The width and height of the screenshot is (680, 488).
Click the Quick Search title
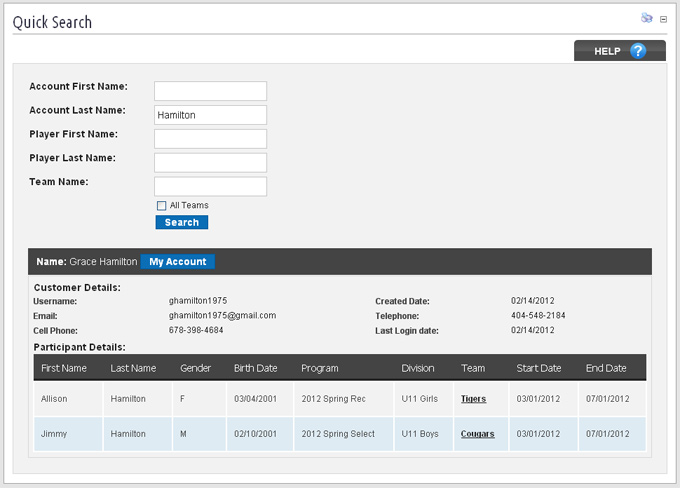pyautogui.click(x=52, y=22)
